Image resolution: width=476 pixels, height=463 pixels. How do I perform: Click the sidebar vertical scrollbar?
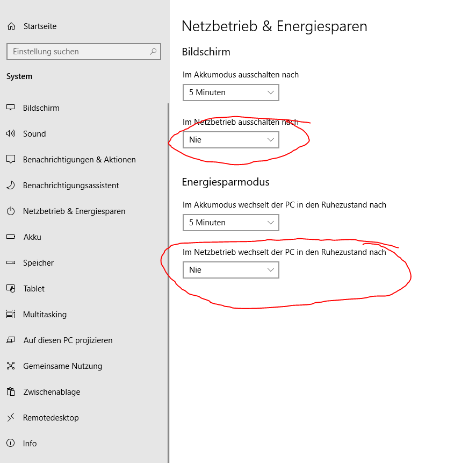click(x=168, y=282)
